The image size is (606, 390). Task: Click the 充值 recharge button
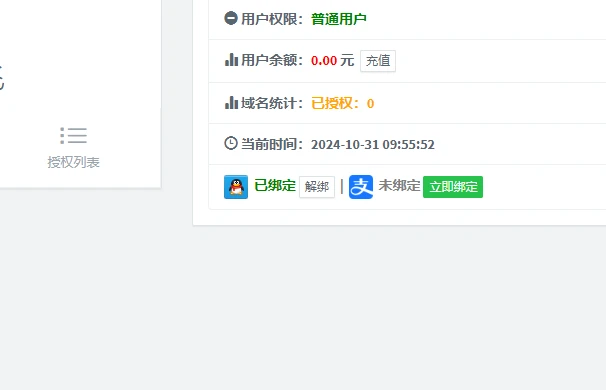click(378, 61)
